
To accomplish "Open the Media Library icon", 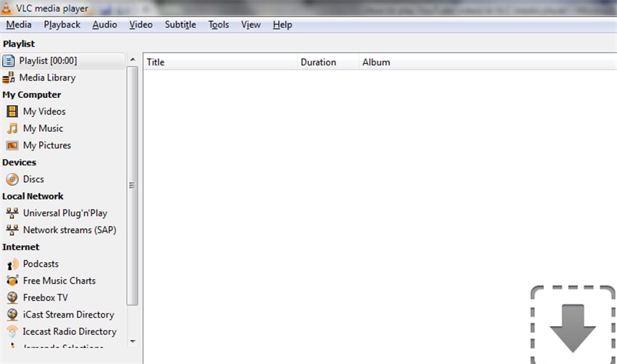I will pos(8,78).
